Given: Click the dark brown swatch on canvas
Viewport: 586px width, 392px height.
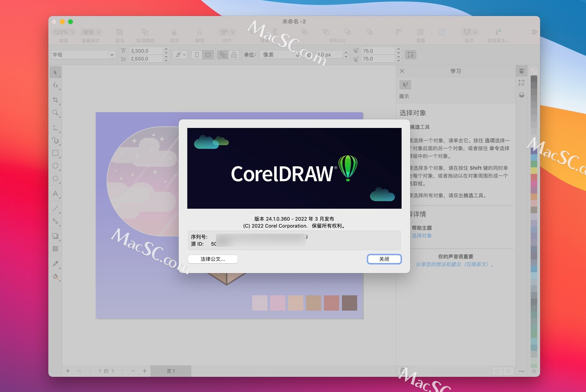Looking at the screenshot, I should click(x=349, y=303).
